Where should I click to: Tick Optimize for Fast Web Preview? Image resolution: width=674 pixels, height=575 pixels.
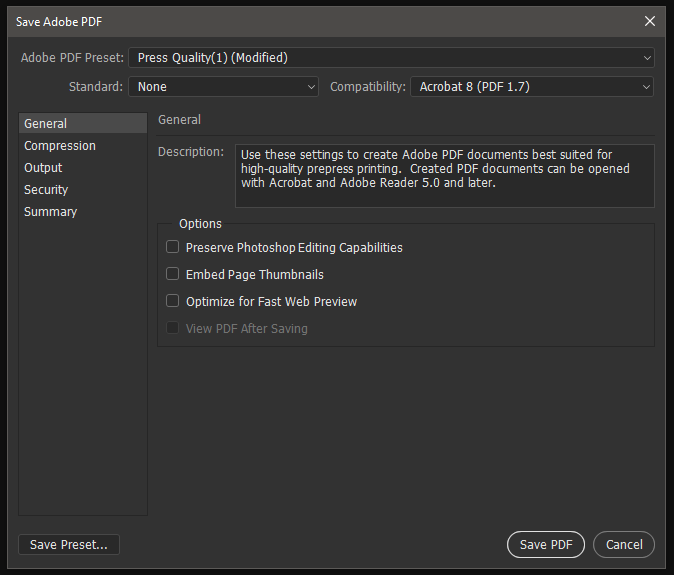[x=172, y=301]
